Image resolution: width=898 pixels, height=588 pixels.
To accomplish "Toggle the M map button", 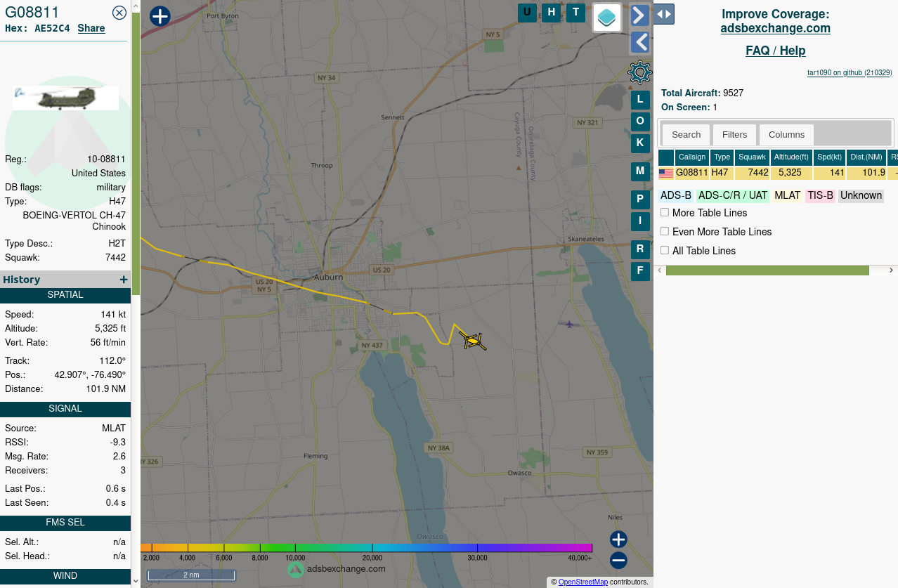I will [x=640, y=171].
